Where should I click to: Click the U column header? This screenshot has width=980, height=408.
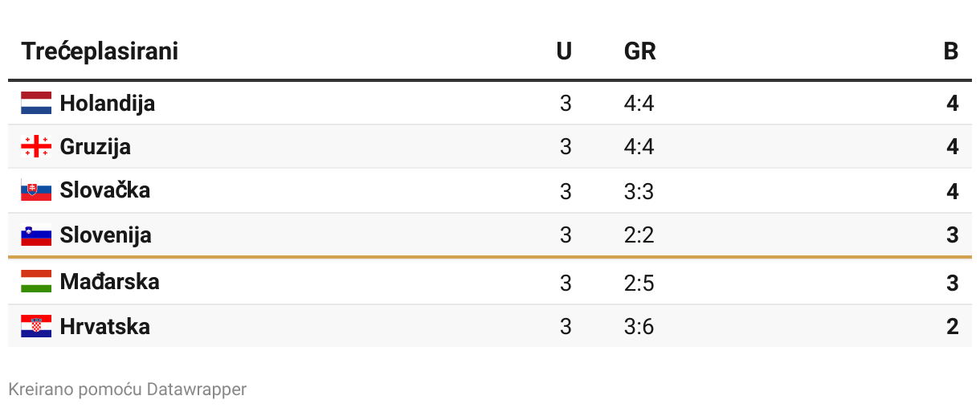(564, 51)
